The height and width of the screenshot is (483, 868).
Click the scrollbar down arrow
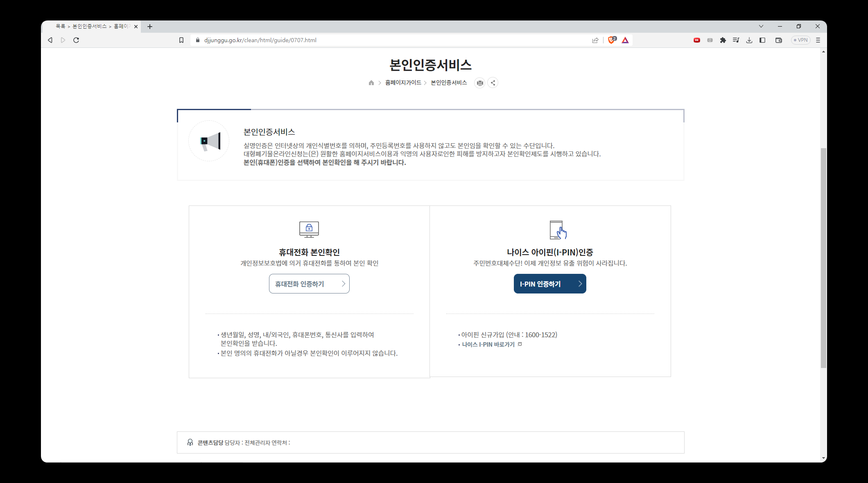pos(823,458)
